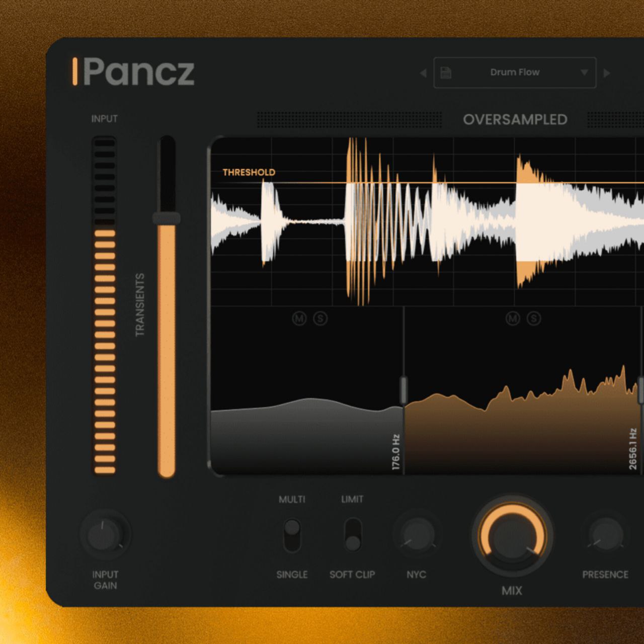The image size is (644, 644).
Task: Flip the Limit/Soft Clip switch
Action: (x=353, y=535)
